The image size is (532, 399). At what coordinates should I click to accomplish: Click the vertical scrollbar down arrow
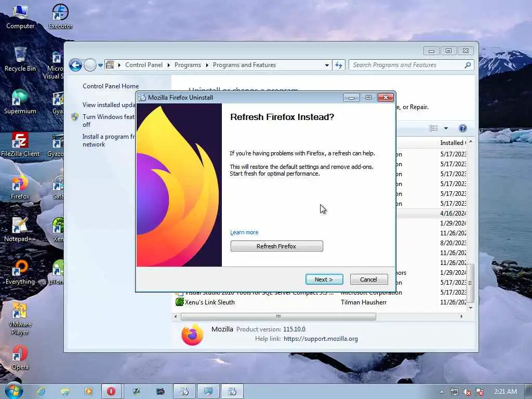(x=471, y=308)
